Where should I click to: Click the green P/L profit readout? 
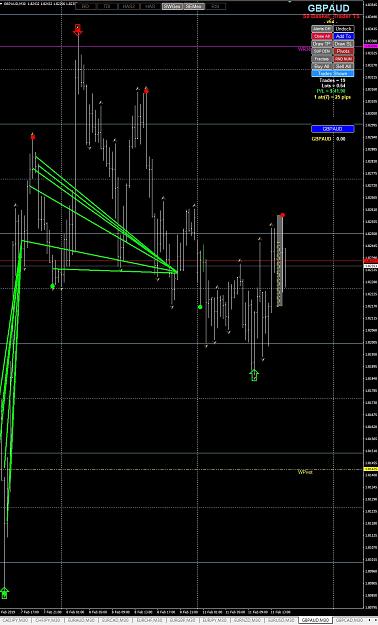pyautogui.click(x=331, y=91)
